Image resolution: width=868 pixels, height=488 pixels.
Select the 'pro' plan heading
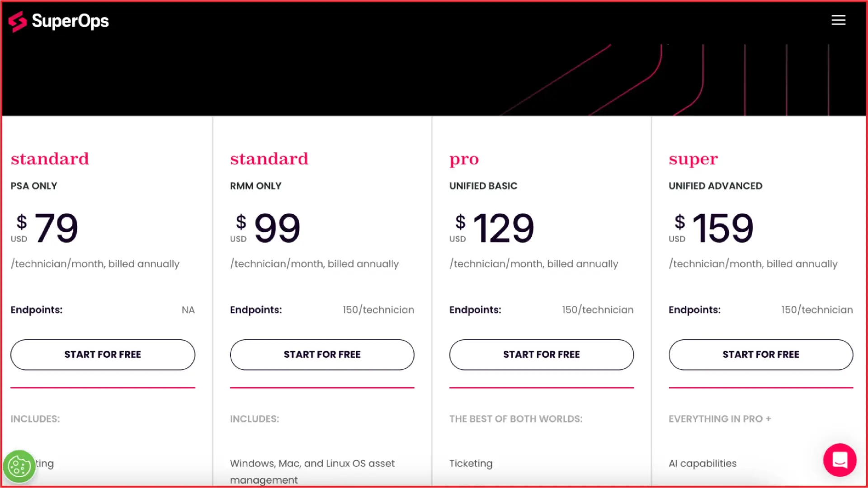(464, 159)
